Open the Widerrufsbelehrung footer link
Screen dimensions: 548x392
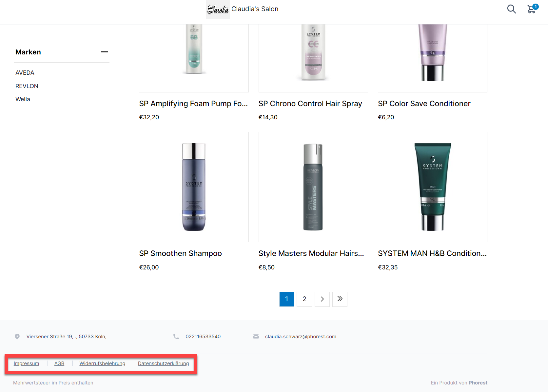pos(102,363)
